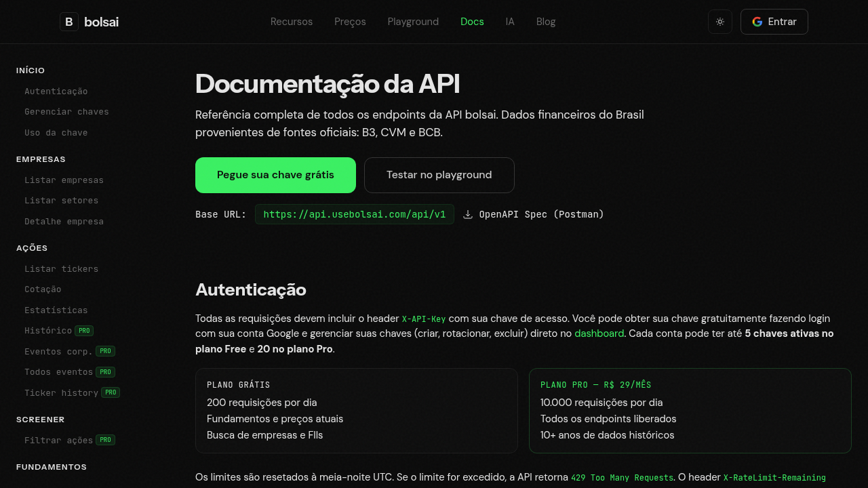Select the Docs nav item
The width and height of the screenshot is (868, 488).
point(472,22)
